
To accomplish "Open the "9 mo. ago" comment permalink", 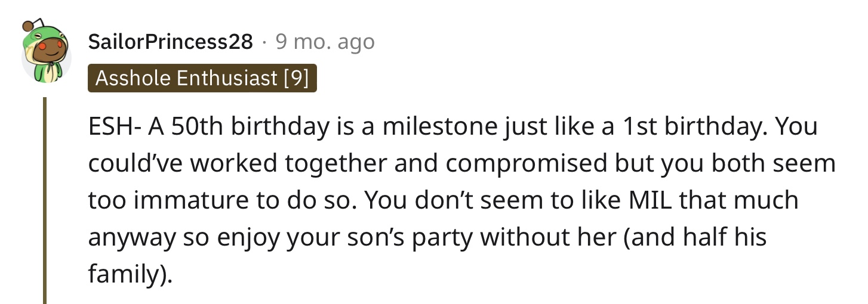I will pyautogui.click(x=325, y=42).
